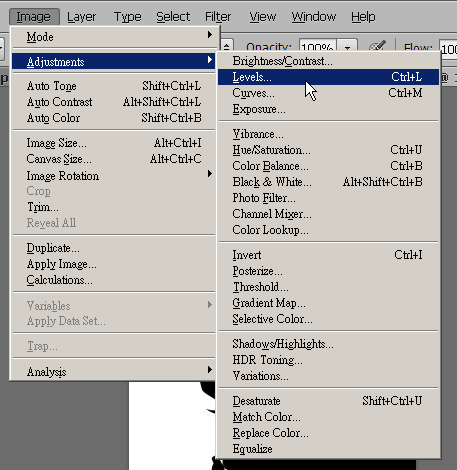Screen dimensions: 457x470
Task: Select the Levels adjustment
Action: 328,77
